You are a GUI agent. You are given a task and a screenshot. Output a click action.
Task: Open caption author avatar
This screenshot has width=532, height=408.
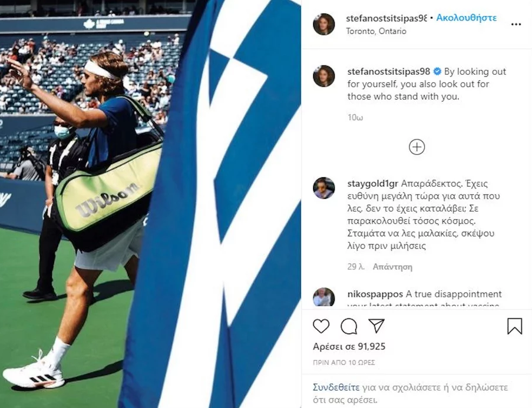click(x=323, y=76)
